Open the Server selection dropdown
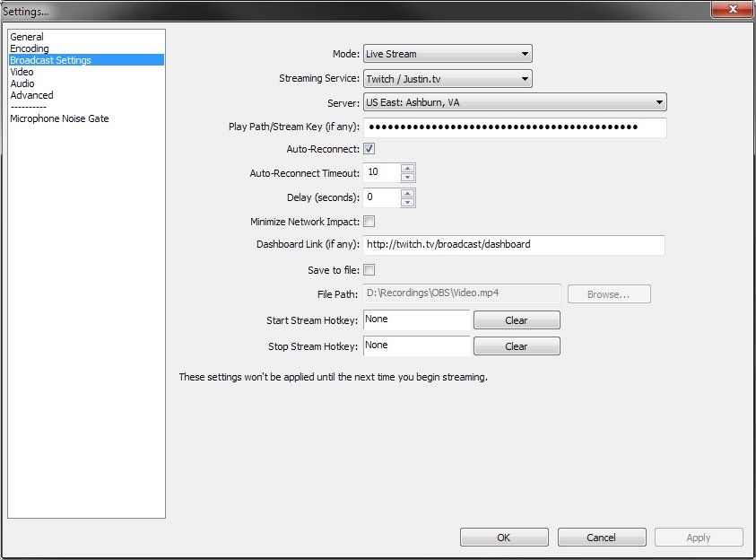 point(514,102)
